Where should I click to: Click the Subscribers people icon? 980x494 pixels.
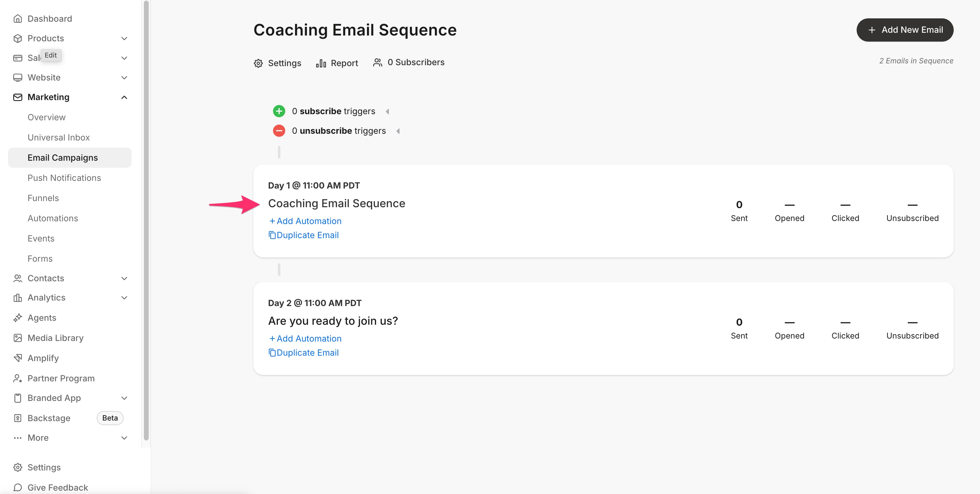(377, 62)
